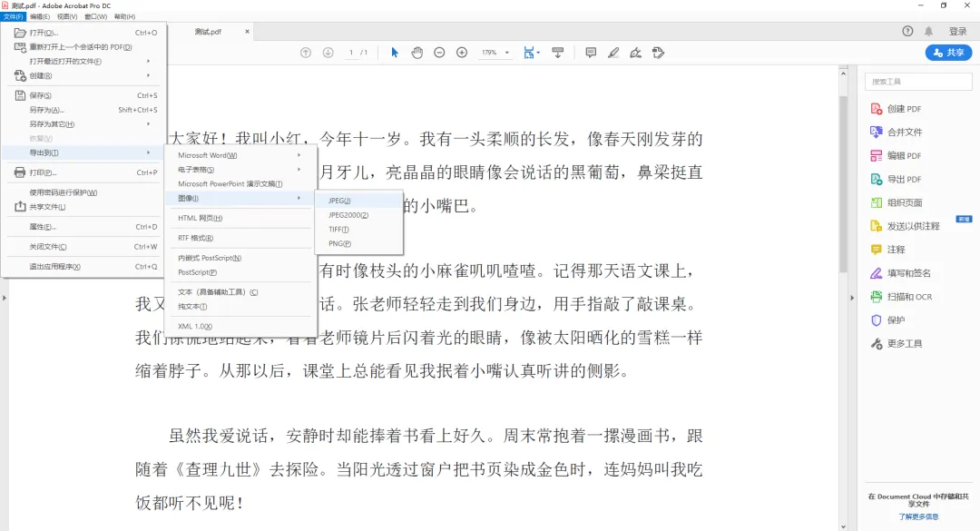
Task: Close the 测试.pdf tab
Action: (x=247, y=31)
